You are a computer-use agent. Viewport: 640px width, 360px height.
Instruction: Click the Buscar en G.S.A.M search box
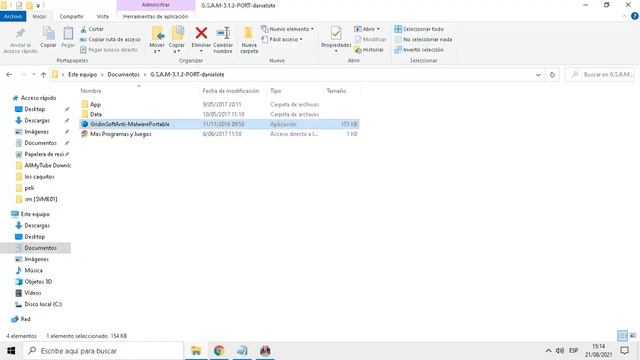(600, 75)
